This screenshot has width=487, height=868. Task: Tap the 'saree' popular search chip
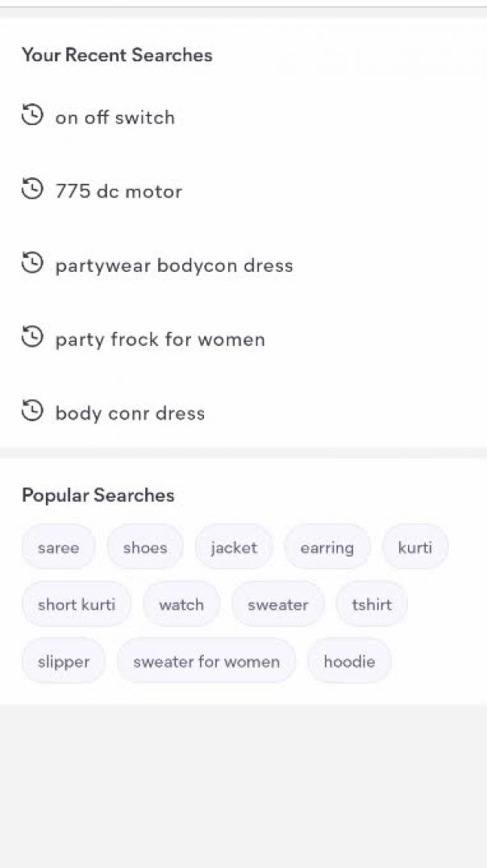point(58,548)
